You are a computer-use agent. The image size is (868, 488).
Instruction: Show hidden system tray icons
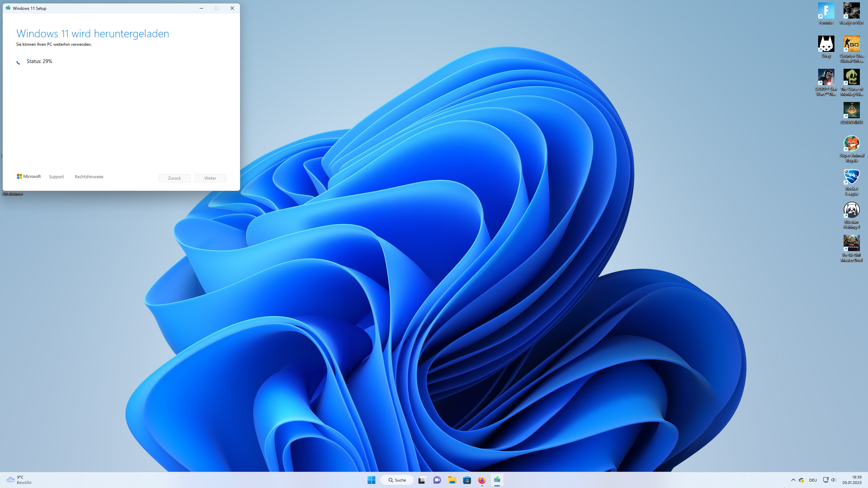793,480
